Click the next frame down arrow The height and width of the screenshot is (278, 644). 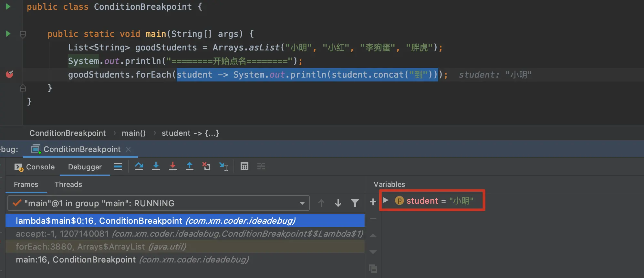coord(338,203)
